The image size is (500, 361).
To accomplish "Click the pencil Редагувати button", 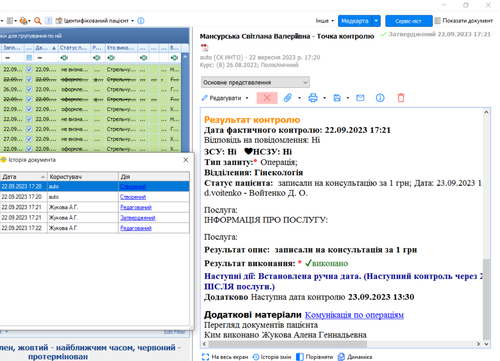I will (x=221, y=98).
